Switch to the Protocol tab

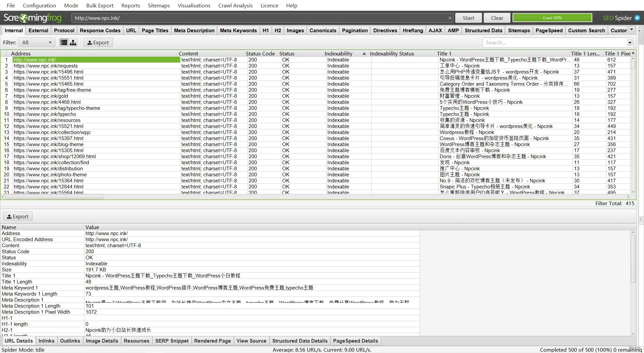pyautogui.click(x=64, y=30)
